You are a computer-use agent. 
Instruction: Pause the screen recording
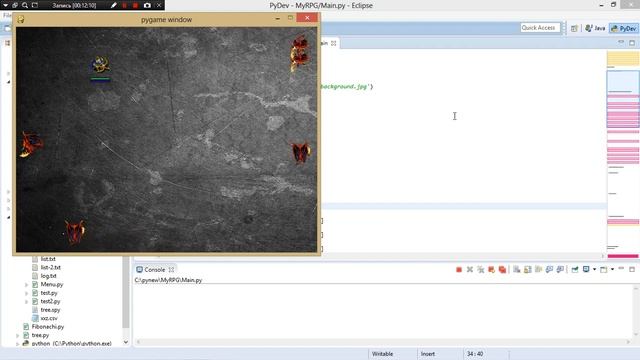click(124, 5)
